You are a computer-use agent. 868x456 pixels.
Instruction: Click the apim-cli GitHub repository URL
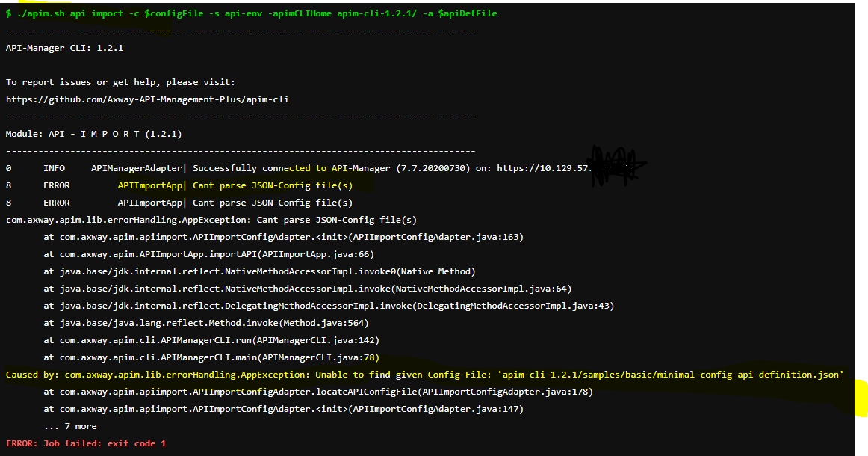pyautogui.click(x=146, y=99)
